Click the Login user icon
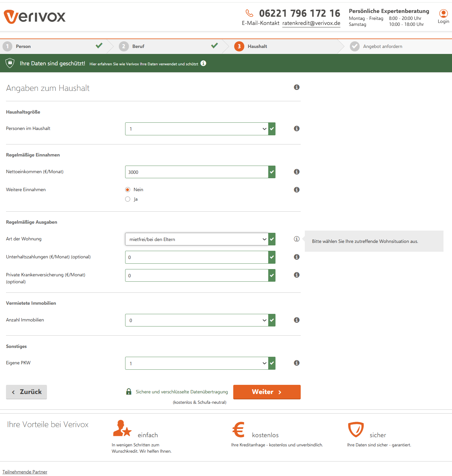The image size is (452, 476). 443,14
